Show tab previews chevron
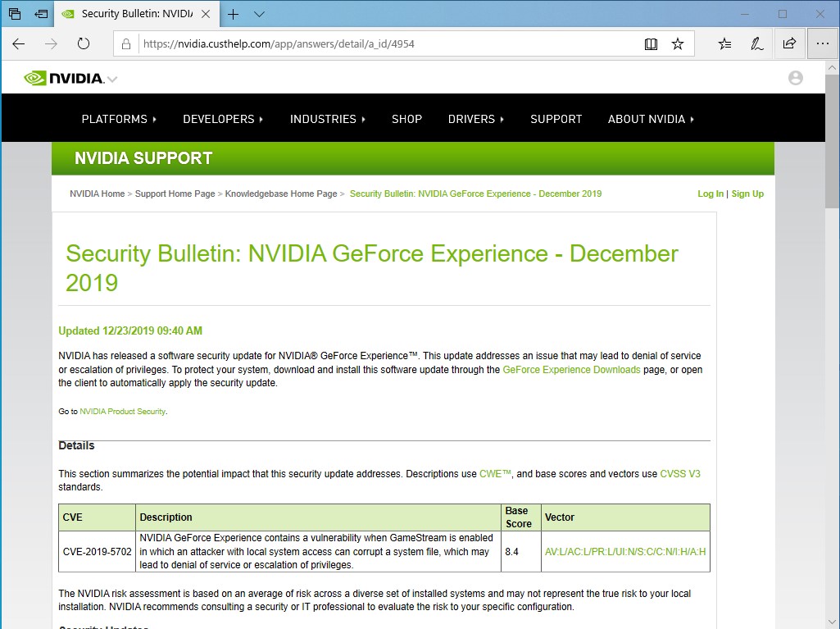This screenshot has width=840, height=629. [259, 14]
